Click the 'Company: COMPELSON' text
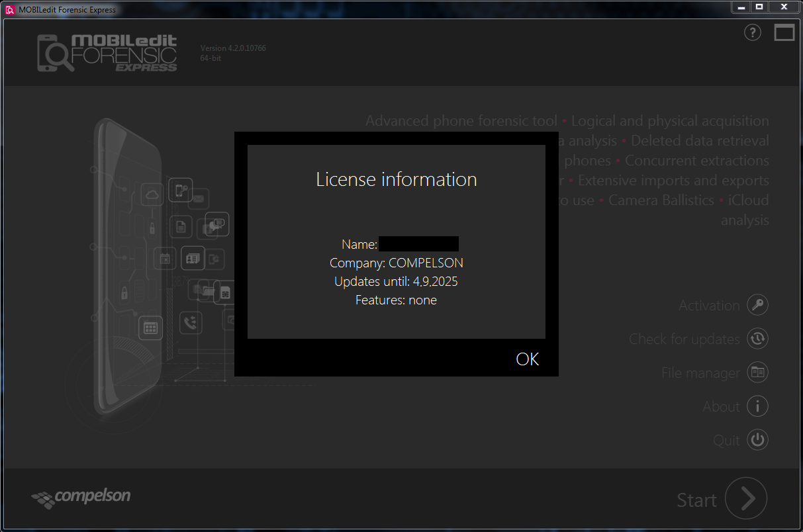803x532 pixels. click(x=397, y=263)
